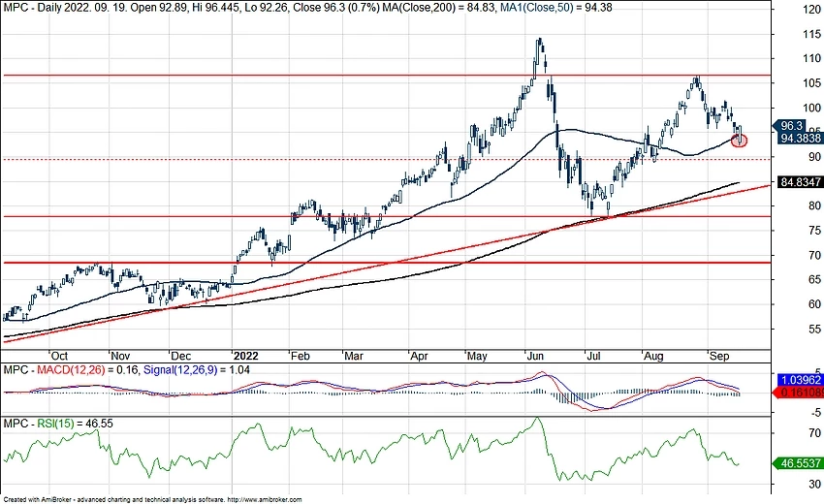Click the 30 label on RSI axis
Image resolution: width=824 pixels, height=504 pixels.
815,484
